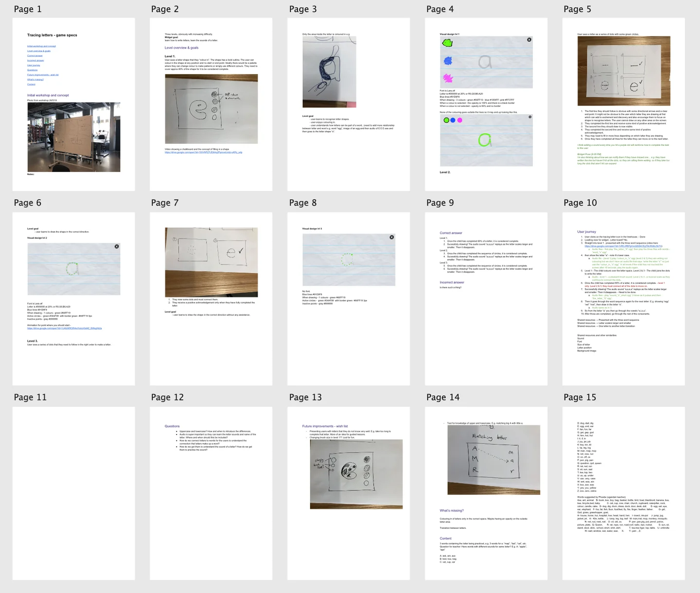Select the blue scribble blob on Page 4

[448, 61]
